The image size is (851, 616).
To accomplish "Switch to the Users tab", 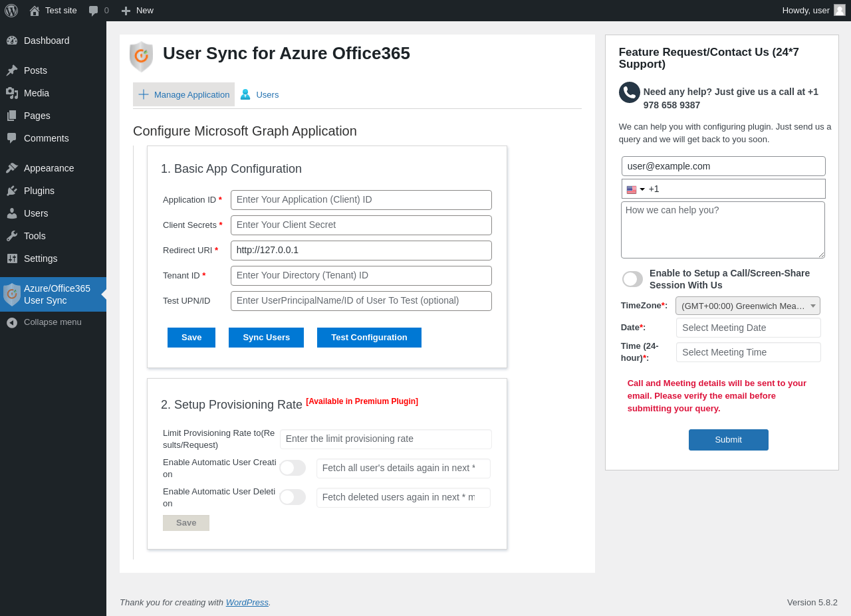I will click(260, 94).
